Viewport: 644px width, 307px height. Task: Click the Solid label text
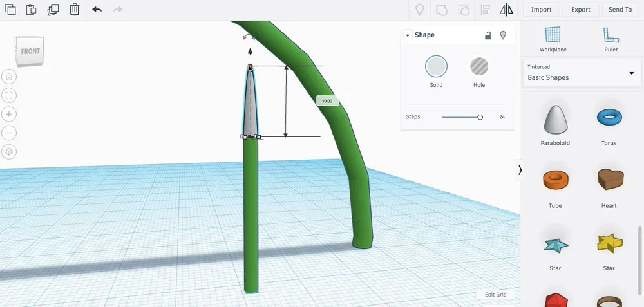(436, 85)
